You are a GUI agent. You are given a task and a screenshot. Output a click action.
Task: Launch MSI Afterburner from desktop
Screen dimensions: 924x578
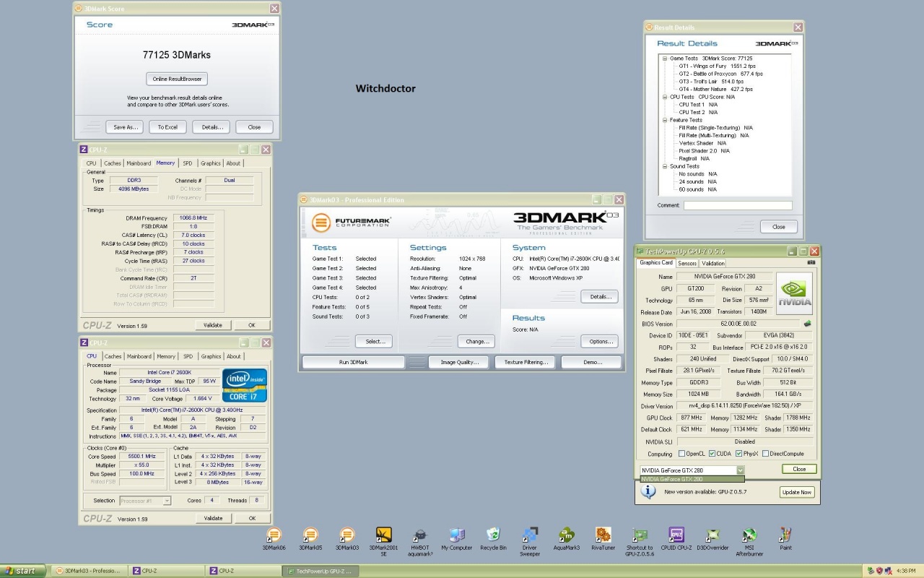749,535
